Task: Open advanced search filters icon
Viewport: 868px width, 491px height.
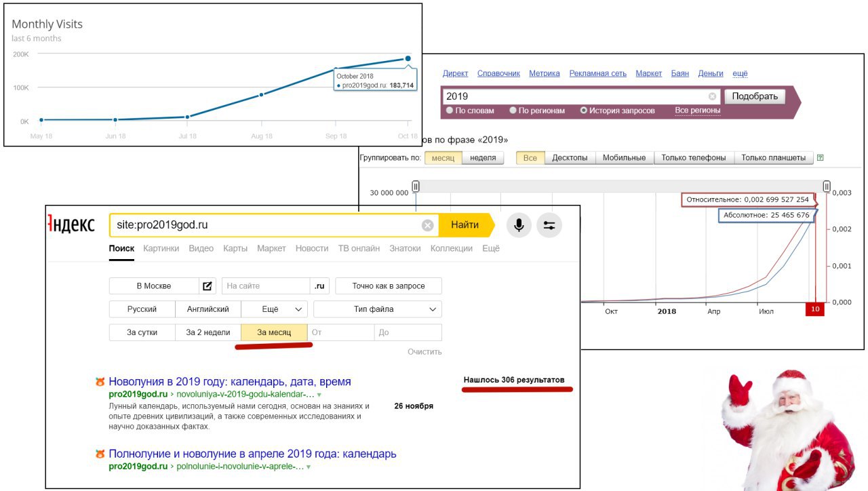Action: pos(549,225)
